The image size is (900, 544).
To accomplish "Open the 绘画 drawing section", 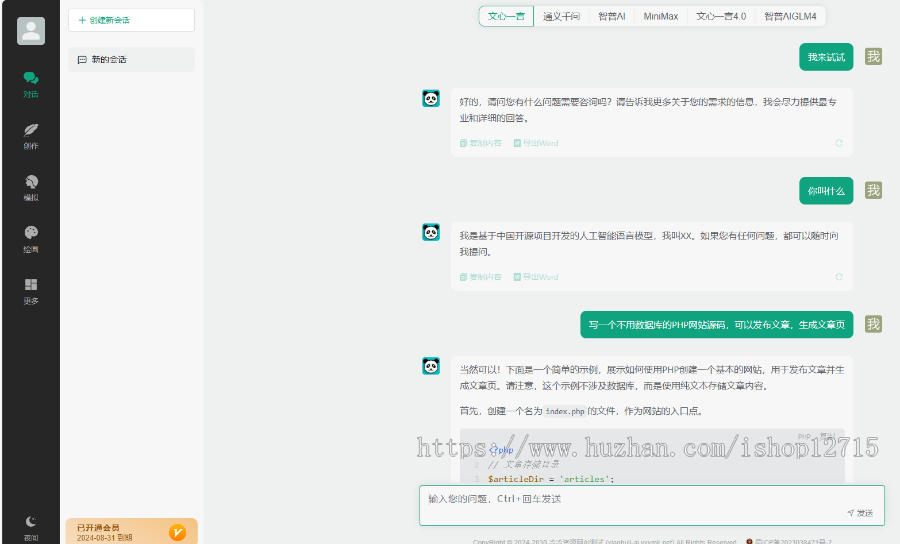I will pyautogui.click(x=31, y=240).
